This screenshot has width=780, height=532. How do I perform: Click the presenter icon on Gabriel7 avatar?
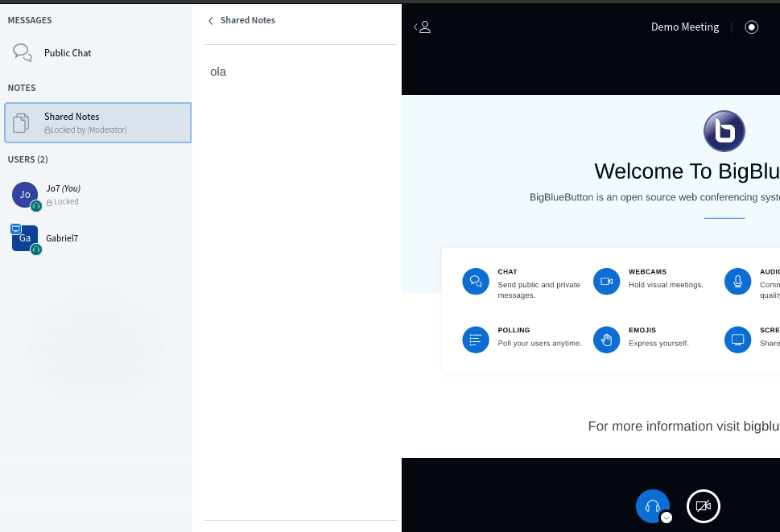click(16, 229)
